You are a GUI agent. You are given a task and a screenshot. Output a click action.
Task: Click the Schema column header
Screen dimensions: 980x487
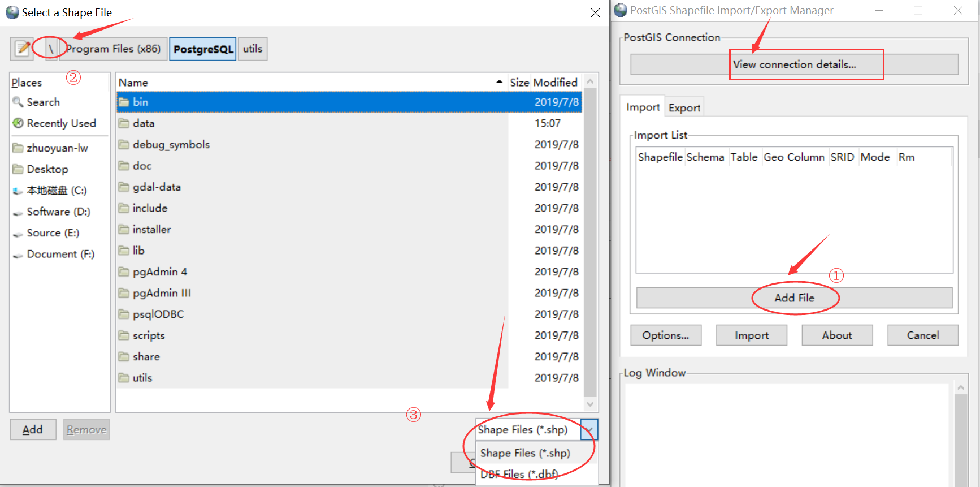click(x=705, y=157)
